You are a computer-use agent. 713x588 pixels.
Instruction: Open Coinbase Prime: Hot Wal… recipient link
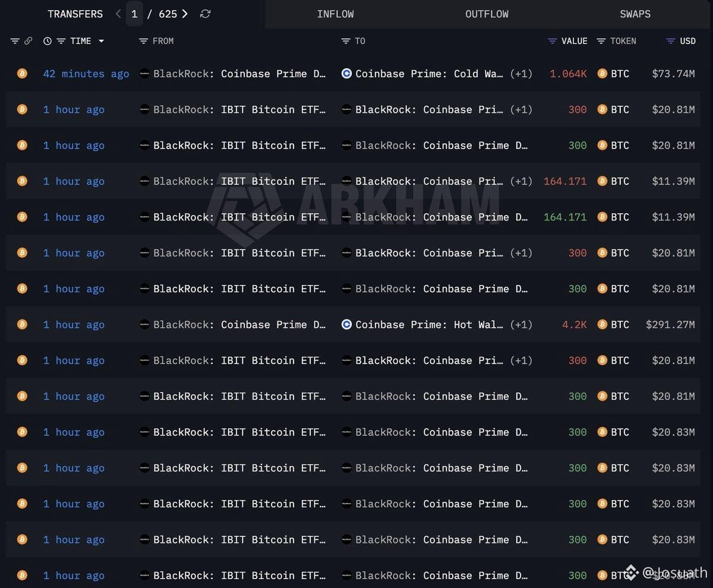(x=429, y=324)
